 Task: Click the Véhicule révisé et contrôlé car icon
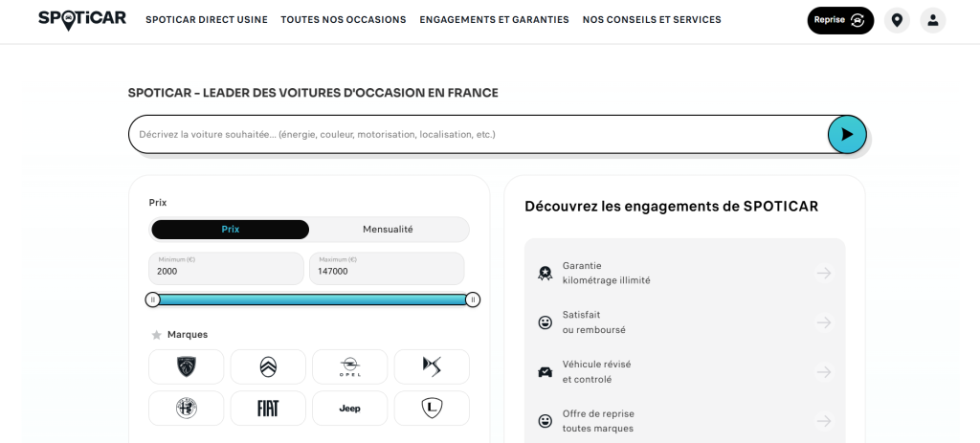(x=545, y=372)
